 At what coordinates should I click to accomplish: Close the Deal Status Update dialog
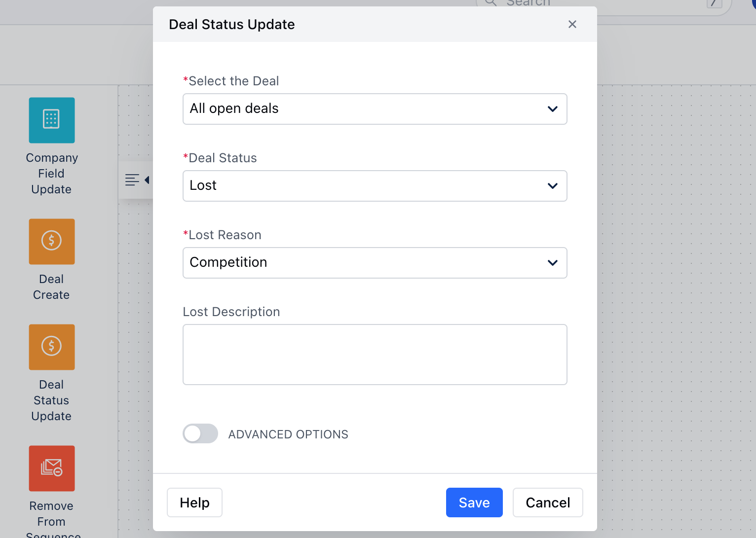[x=572, y=24]
